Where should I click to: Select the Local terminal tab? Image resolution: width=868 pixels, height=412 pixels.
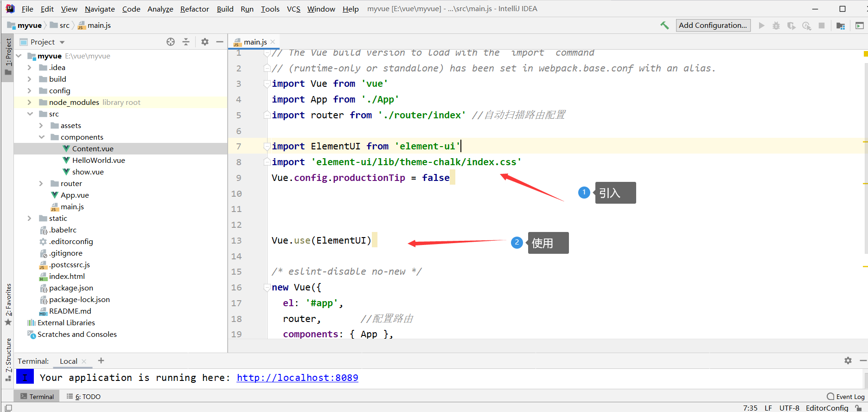(69, 361)
